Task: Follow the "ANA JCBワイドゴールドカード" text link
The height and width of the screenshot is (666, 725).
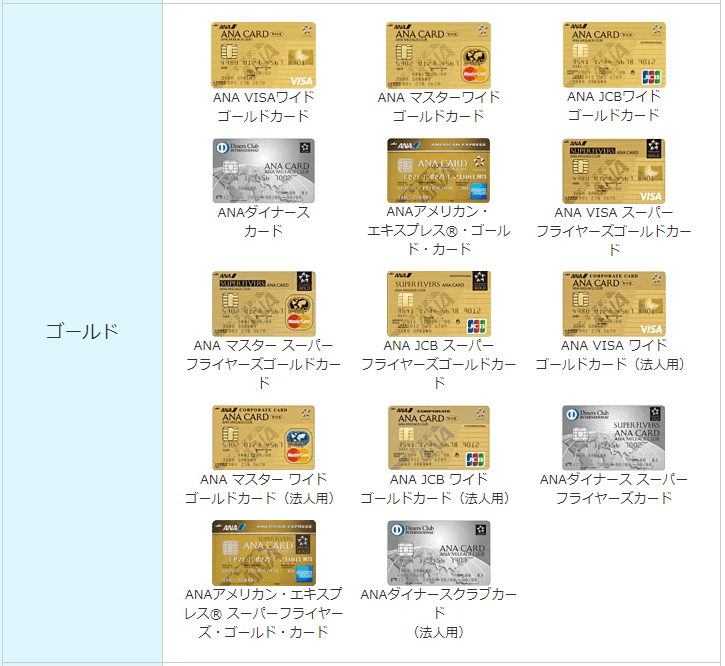Action: (x=613, y=106)
